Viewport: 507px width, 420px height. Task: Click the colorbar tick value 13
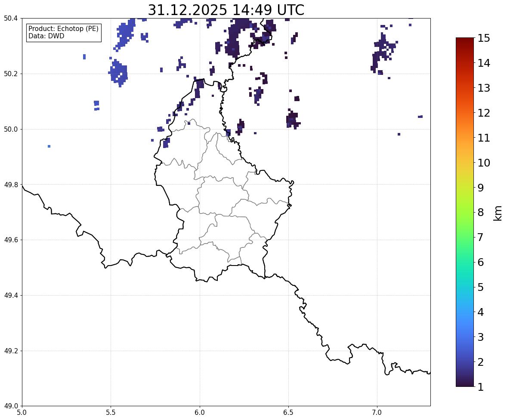(x=484, y=88)
